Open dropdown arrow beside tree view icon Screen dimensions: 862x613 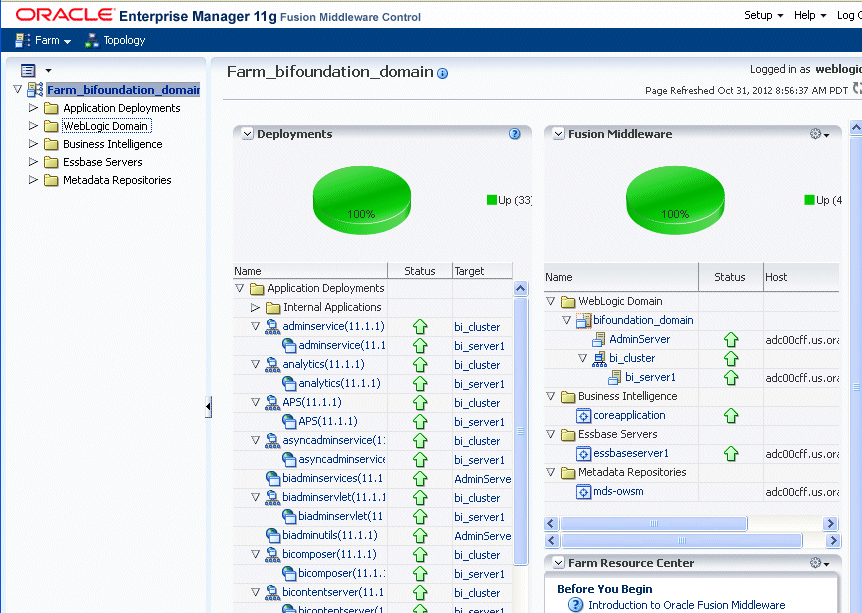(x=48, y=70)
